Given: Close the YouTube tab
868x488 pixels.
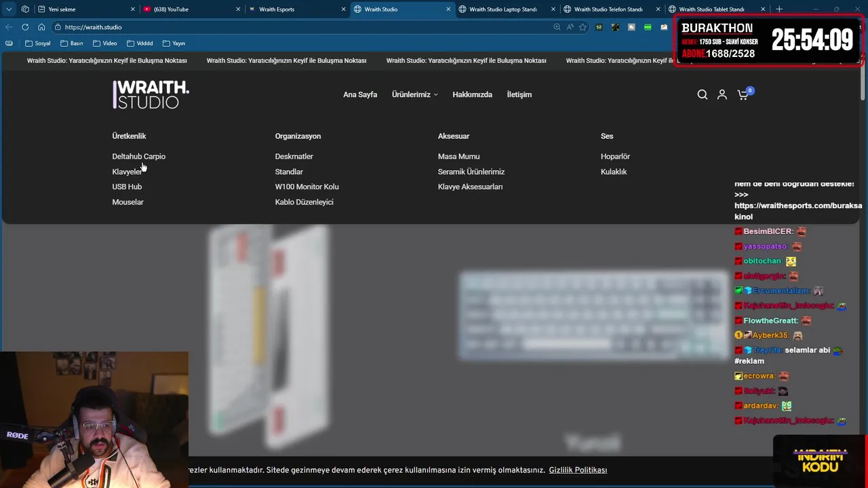Looking at the screenshot, I should pos(238,9).
